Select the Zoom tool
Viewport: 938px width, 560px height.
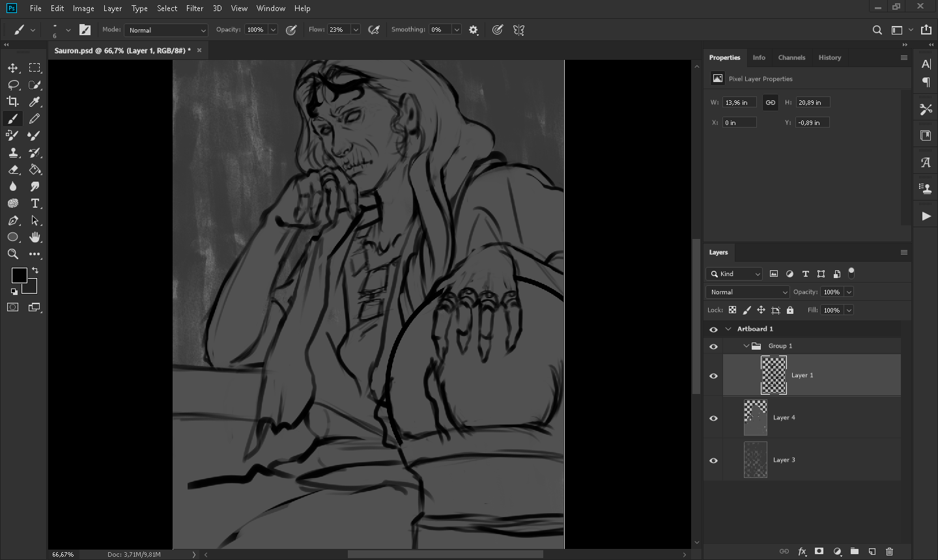point(13,254)
